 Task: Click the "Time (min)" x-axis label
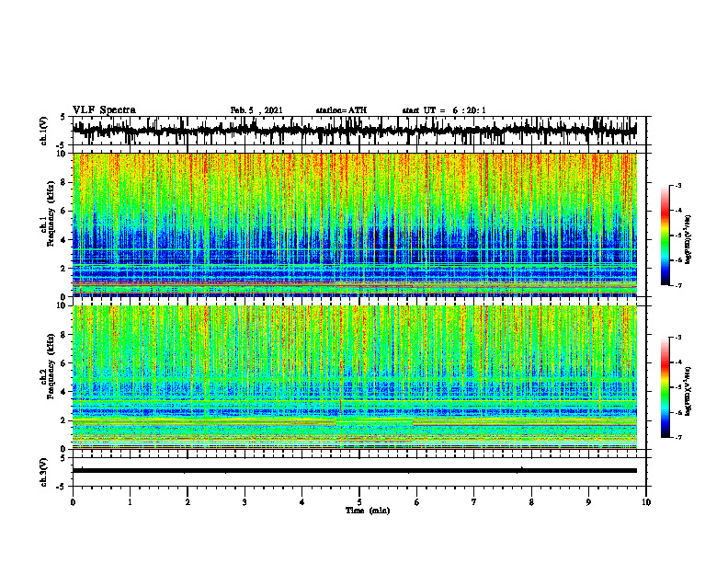click(368, 511)
